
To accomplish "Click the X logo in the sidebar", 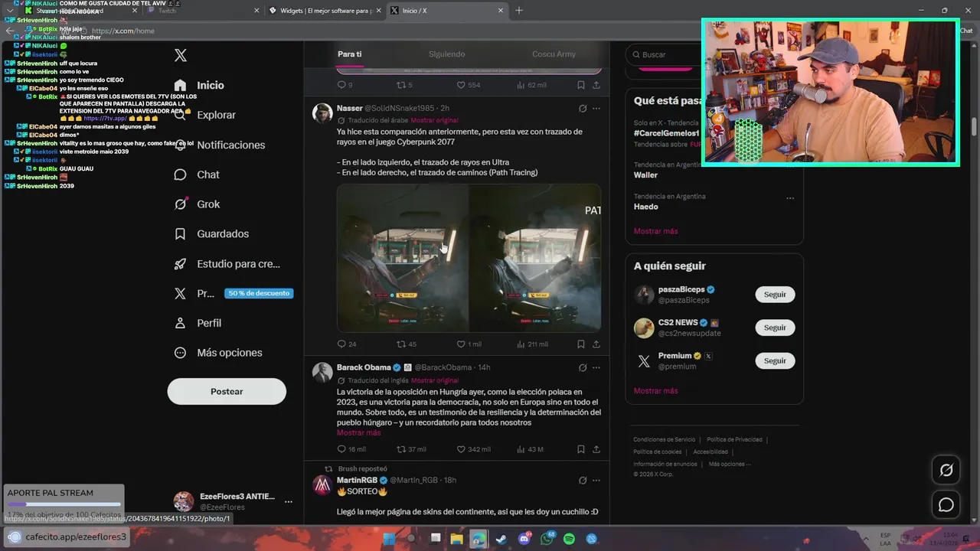I will point(181,55).
